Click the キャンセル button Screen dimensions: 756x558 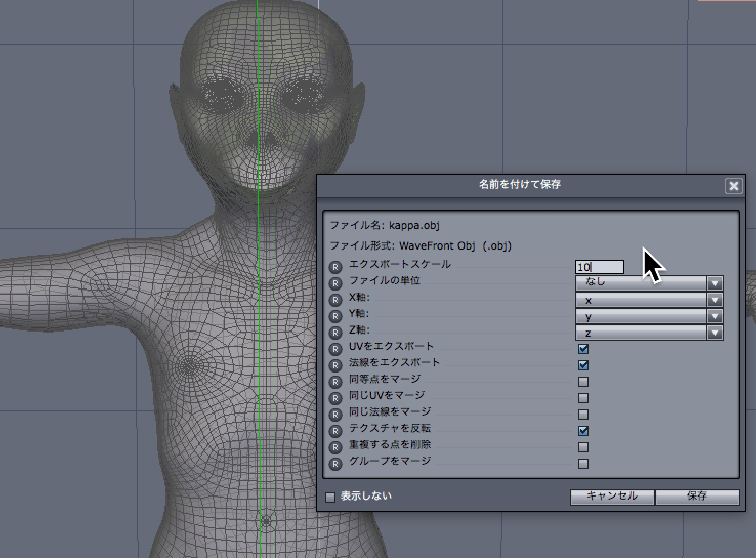tap(612, 497)
